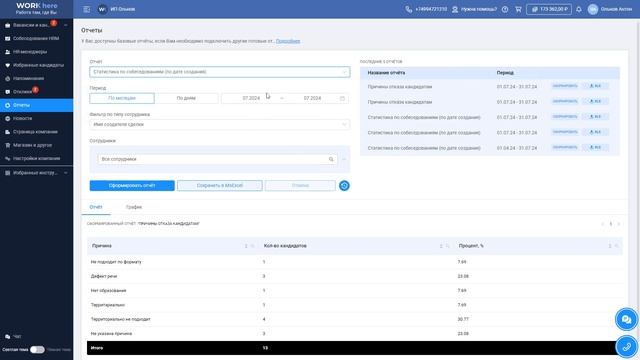Open the floating chat bubble button
The width and height of the screenshot is (640, 360).
click(627, 320)
